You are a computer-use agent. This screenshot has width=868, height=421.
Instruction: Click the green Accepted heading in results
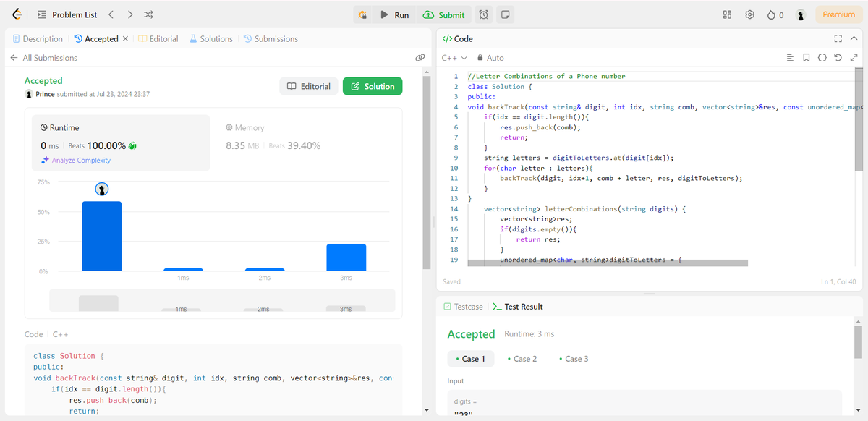point(471,334)
